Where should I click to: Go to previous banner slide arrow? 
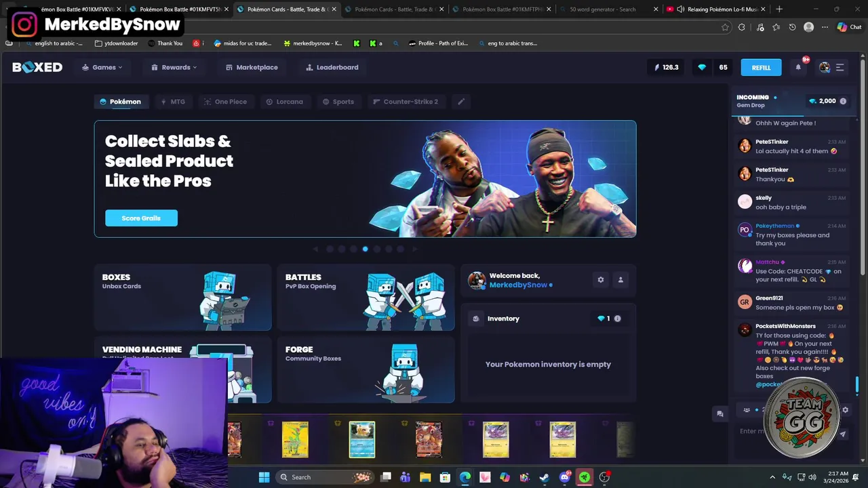coord(315,249)
